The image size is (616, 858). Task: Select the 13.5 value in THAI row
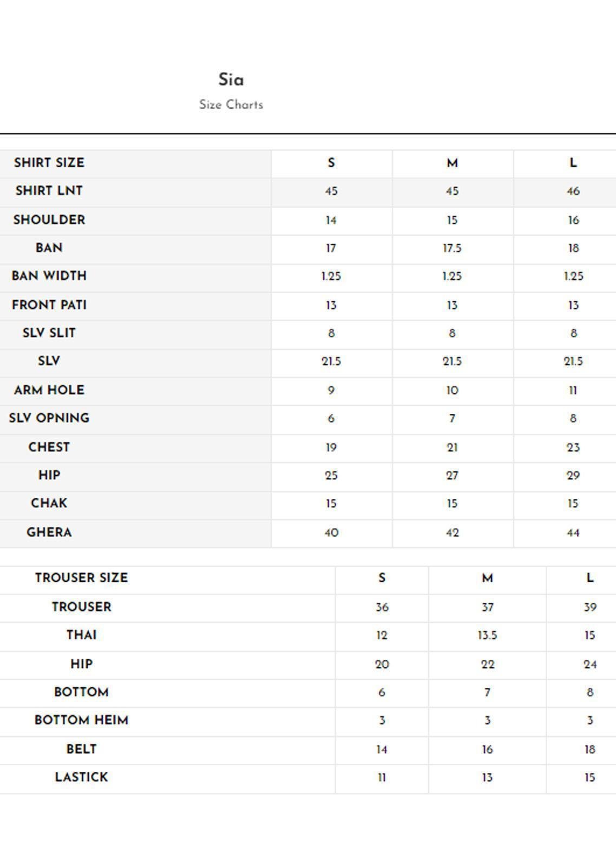click(487, 635)
